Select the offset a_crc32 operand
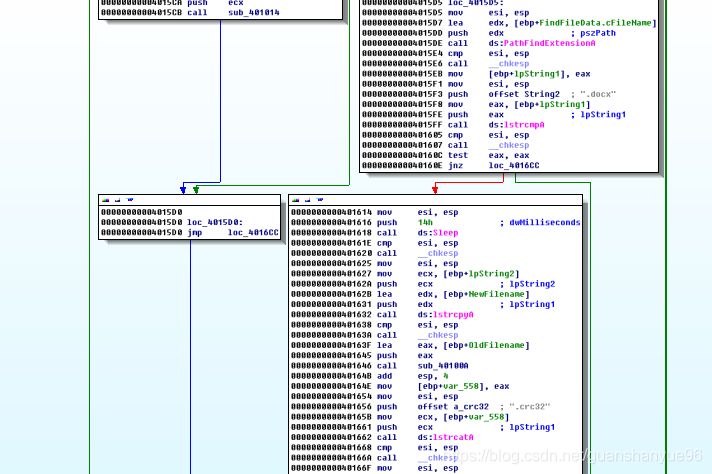712x474 pixels. (x=453, y=406)
